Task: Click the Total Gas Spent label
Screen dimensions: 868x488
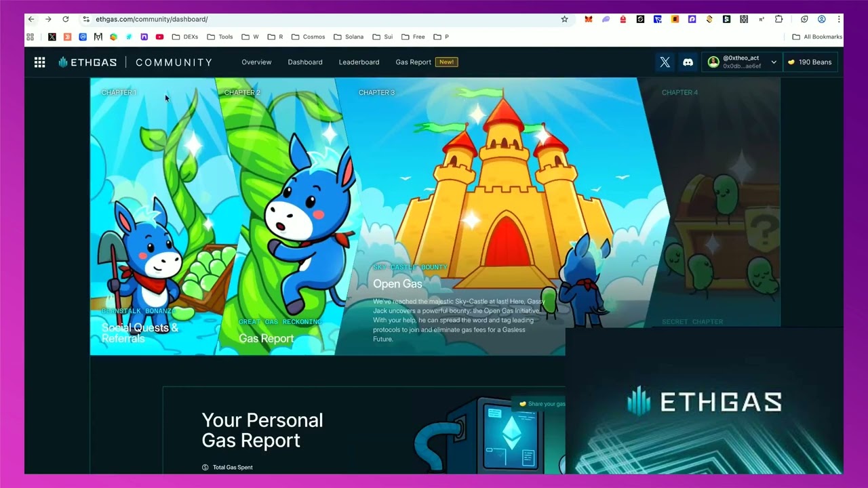Action: [233, 468]
